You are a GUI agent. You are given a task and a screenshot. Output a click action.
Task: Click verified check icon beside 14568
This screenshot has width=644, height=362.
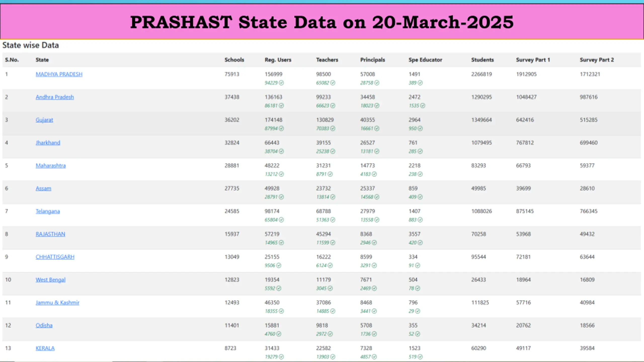click(x=377, y=197)
